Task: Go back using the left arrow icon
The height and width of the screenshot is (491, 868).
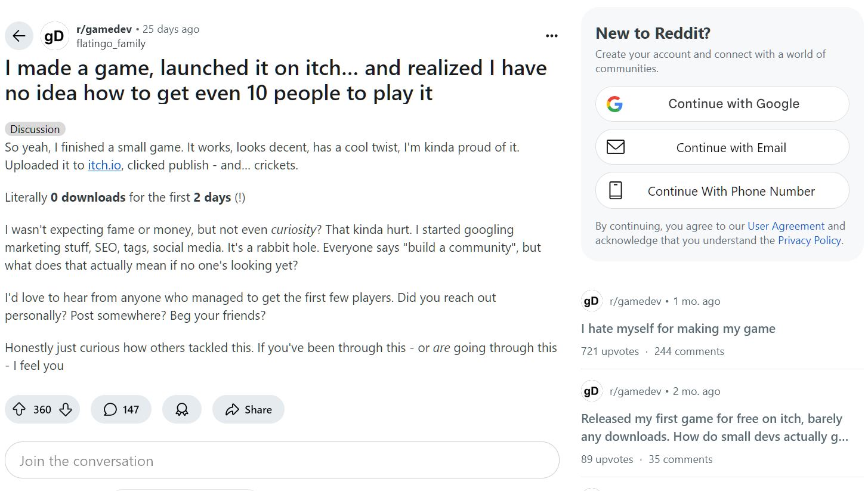Action: [19, 36]
